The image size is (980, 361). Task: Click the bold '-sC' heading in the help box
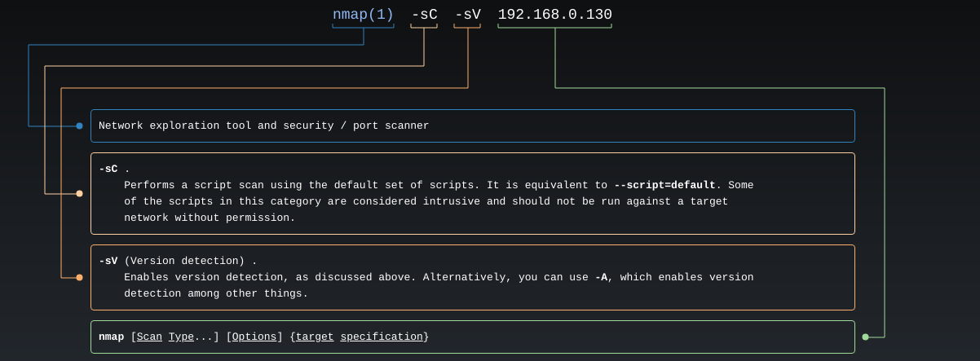click(108, 169)
